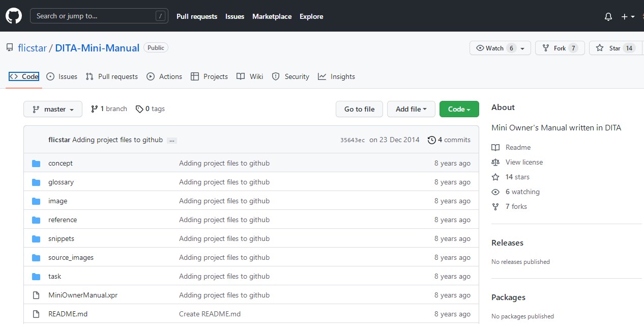Click the Readme book icon in About
Screen dimensions: 644x324
coord(495,147)
